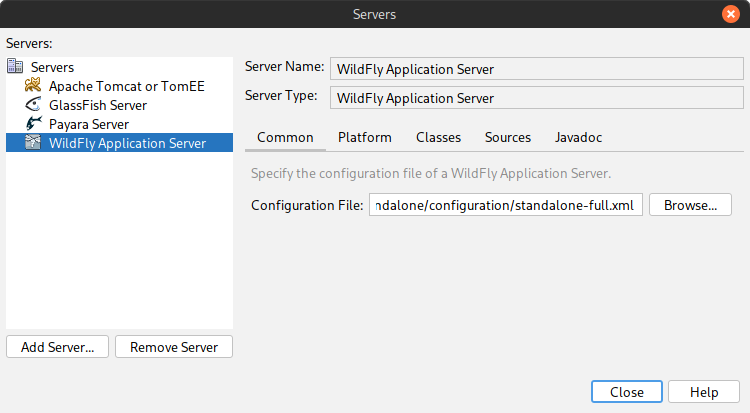Click the 'Server Type:' label
750x413 pixels.
pyautogui.click(x=281, y=96)
